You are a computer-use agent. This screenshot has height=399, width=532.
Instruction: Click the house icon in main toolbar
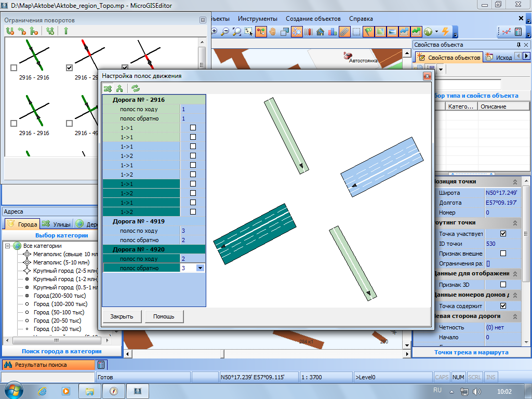pos(320,32)
